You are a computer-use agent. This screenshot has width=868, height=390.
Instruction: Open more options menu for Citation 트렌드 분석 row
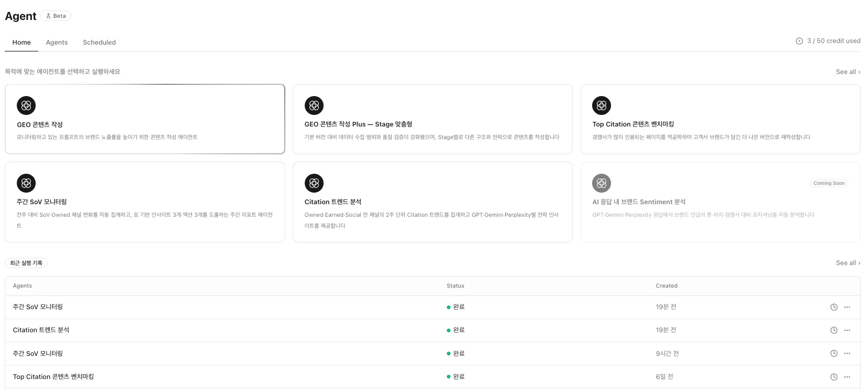847,330
